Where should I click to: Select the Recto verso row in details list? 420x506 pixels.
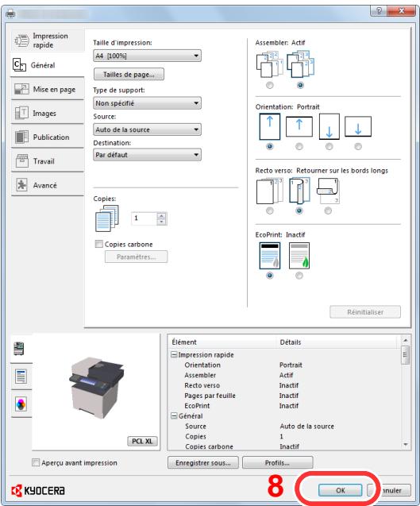[285, 385]
